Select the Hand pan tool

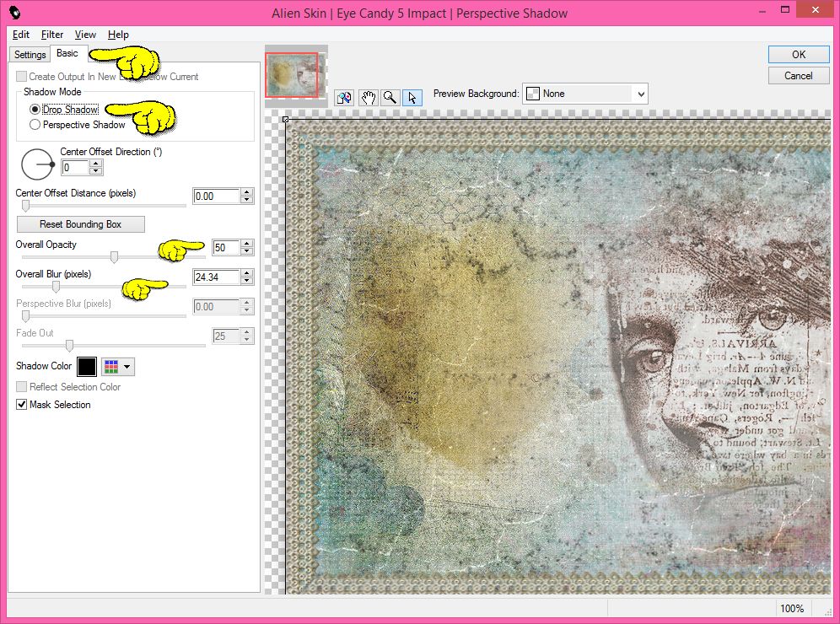368,98
